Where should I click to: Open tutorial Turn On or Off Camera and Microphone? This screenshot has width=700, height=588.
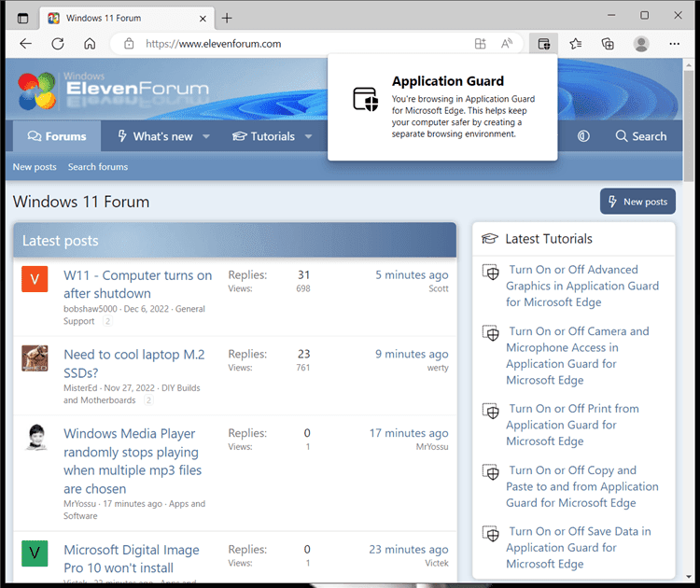(x=577, y=356)
